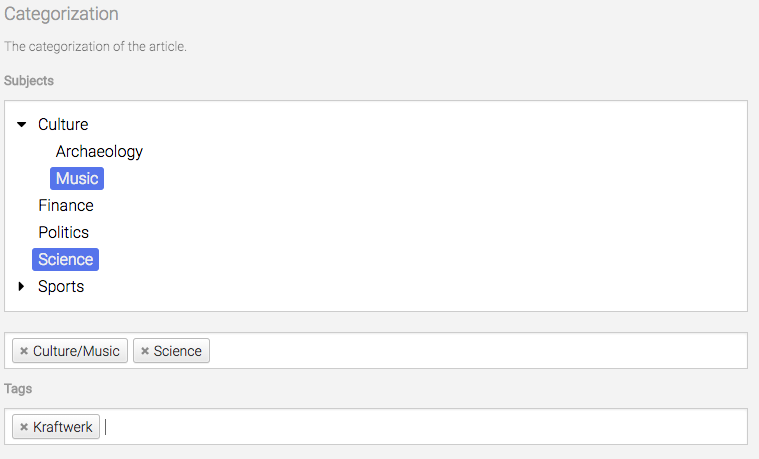Select the Archaeology subject in the tree

[99, 152]
